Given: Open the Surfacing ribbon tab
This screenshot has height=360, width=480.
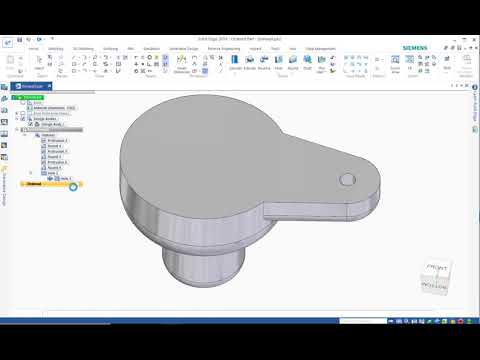Looking at the screenshot, I should point(111,49).
